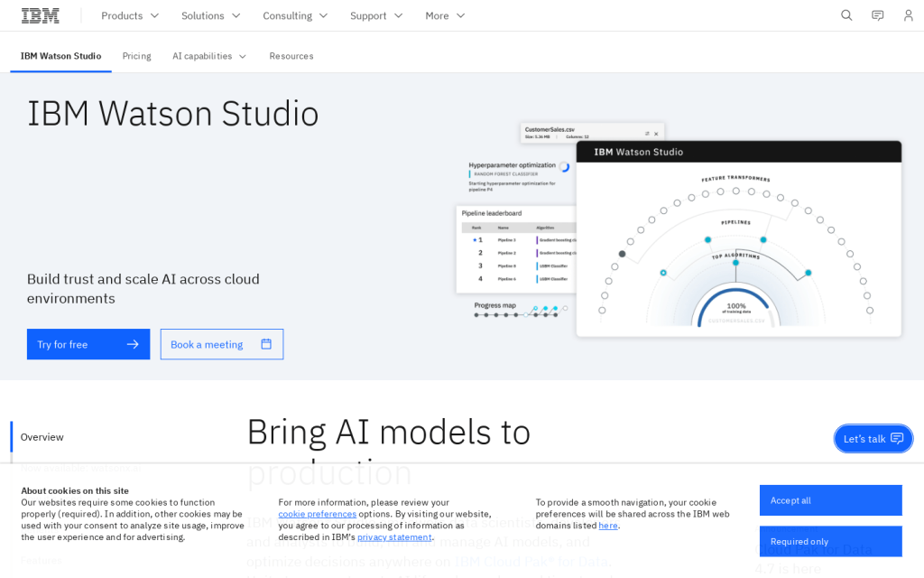Viewport: 924px width, 578px height.
Task: Click the arrow icon on Try for free
Action: pos(133,344)
